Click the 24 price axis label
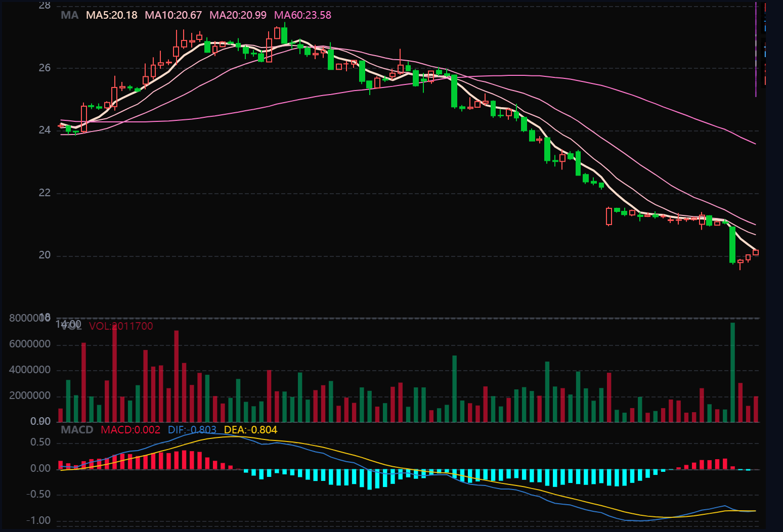 coord(45,130)
